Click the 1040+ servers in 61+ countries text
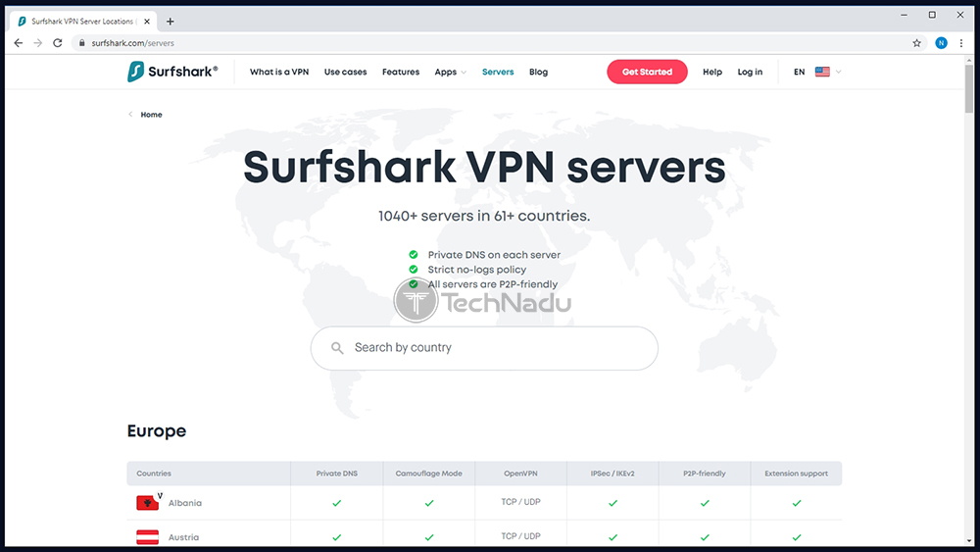The width and height of the screenshot is (980, 552). pos(484,216)
